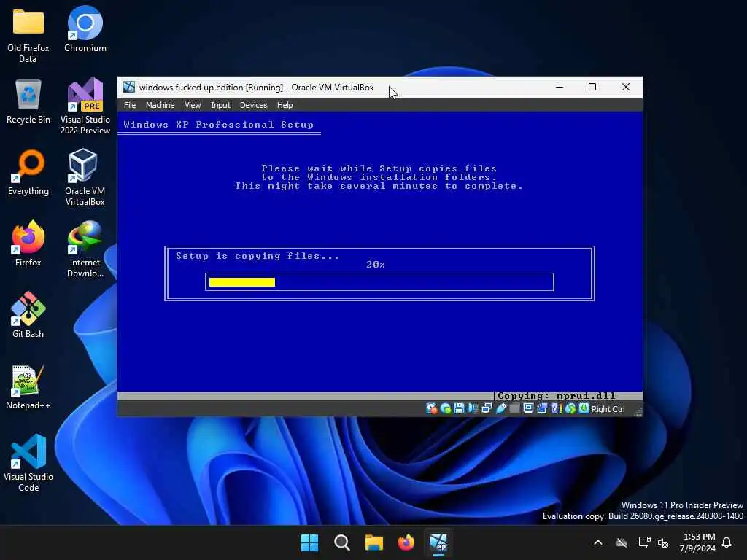The height and width of the screenshot is (560, 747).
Task: Click the floppy disk status icon
Action: pyautogui.click(x=459, y=408)
